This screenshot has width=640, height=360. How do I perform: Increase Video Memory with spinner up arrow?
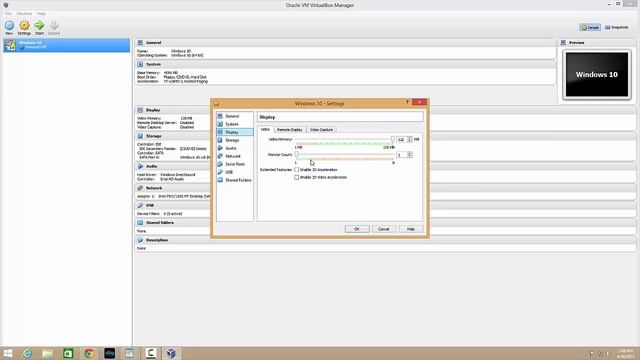point(410,138)
